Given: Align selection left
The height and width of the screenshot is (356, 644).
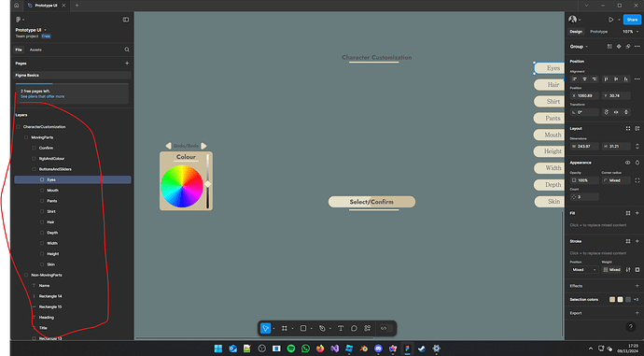Looking at the screenshot, I should point(575,78).
